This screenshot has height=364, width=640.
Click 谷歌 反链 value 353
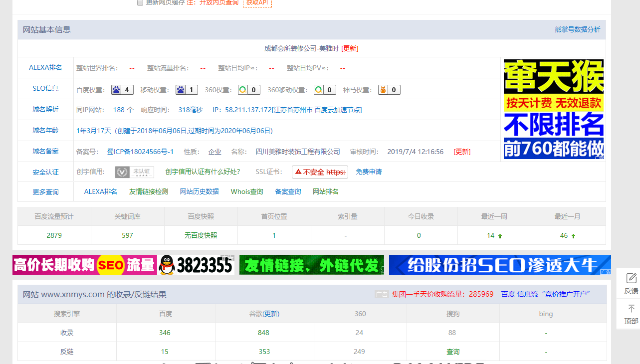click(x=264, y=352)
